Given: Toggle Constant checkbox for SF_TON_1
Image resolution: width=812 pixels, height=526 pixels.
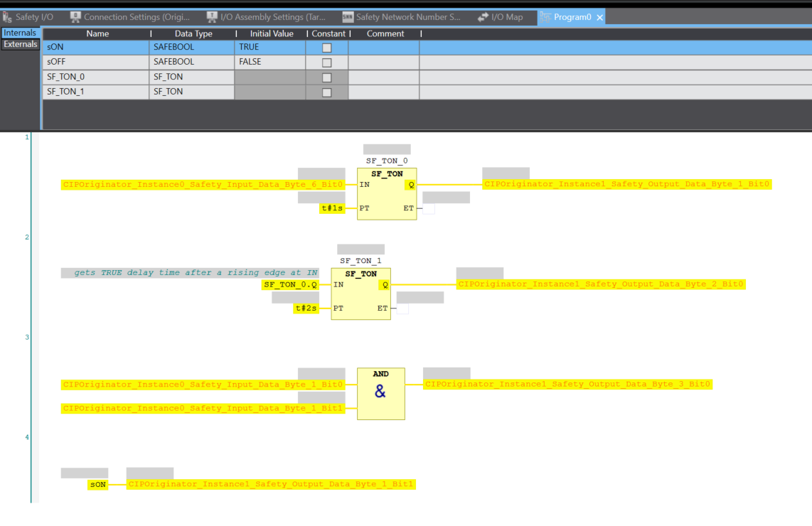Looking at the screenshot, I should pos(327,92).
